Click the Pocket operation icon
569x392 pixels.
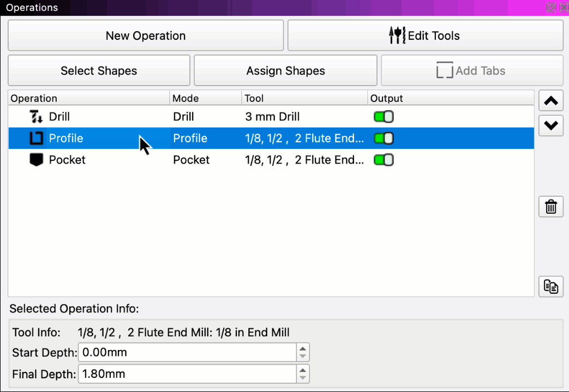pos(36,160)
